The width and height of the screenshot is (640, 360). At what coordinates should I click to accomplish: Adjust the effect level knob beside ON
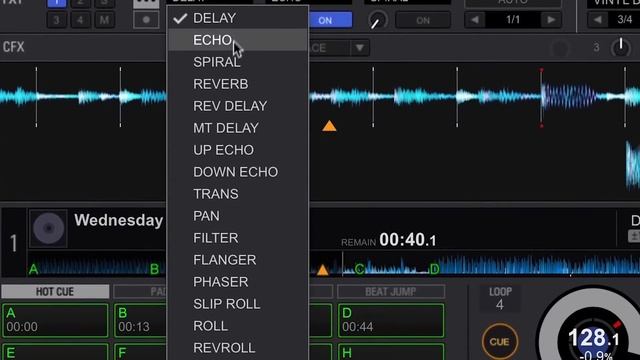click(x=378, y=20)
